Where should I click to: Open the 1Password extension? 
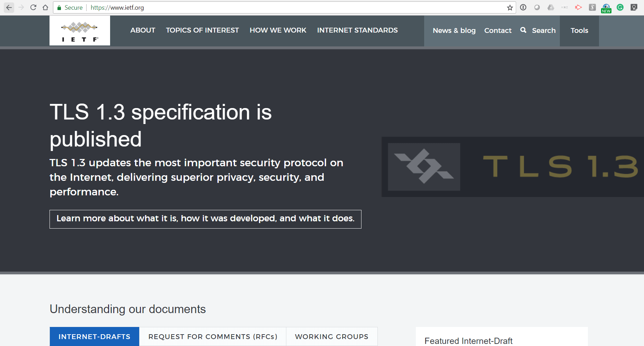523,8
